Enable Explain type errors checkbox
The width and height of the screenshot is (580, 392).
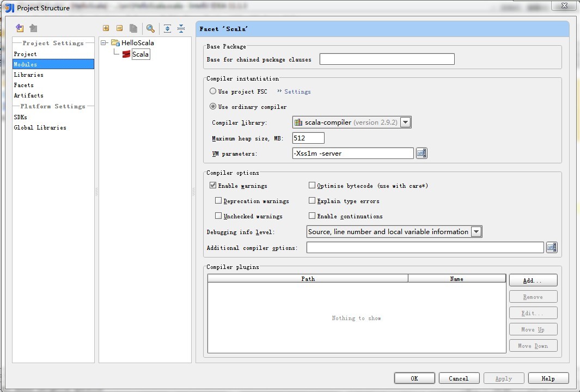click(312, 200)
